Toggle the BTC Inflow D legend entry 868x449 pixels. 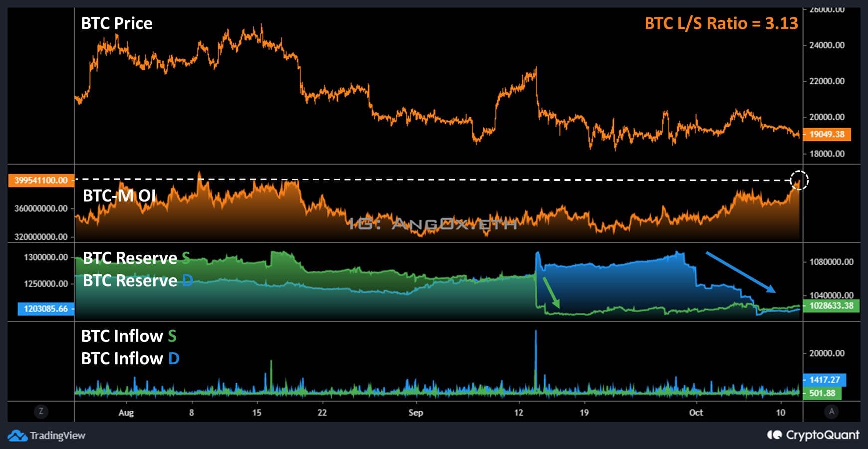(x=129, y=358)
